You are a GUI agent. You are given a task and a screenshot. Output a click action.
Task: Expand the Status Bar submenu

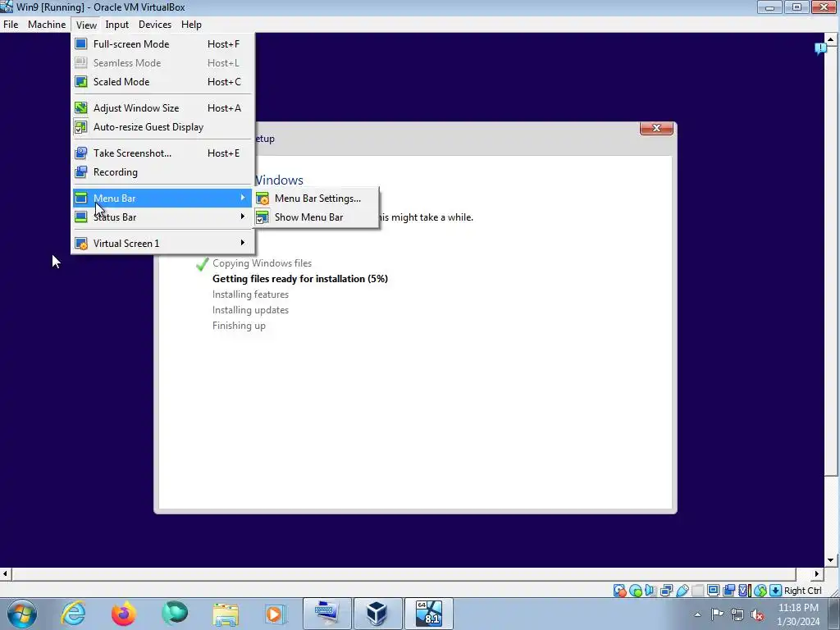[163, 217]
